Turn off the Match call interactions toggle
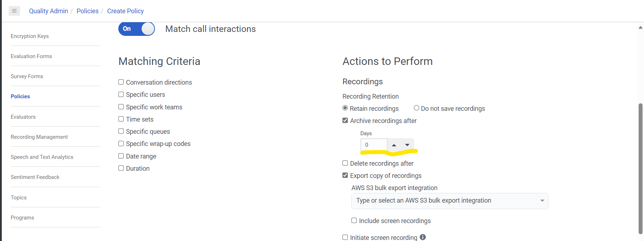 pyautogui.click(x=136, y=29)
